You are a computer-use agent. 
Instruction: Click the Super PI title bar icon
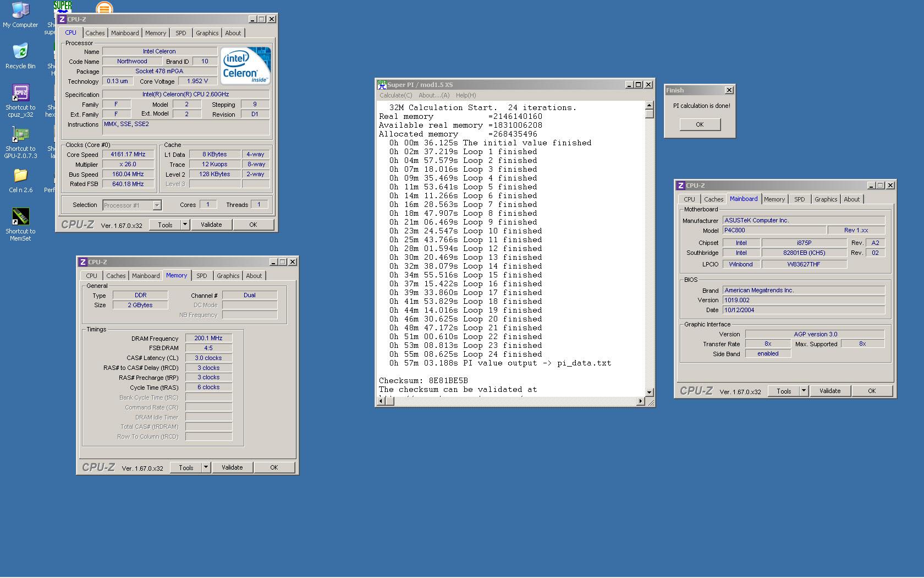click(382, 84)
